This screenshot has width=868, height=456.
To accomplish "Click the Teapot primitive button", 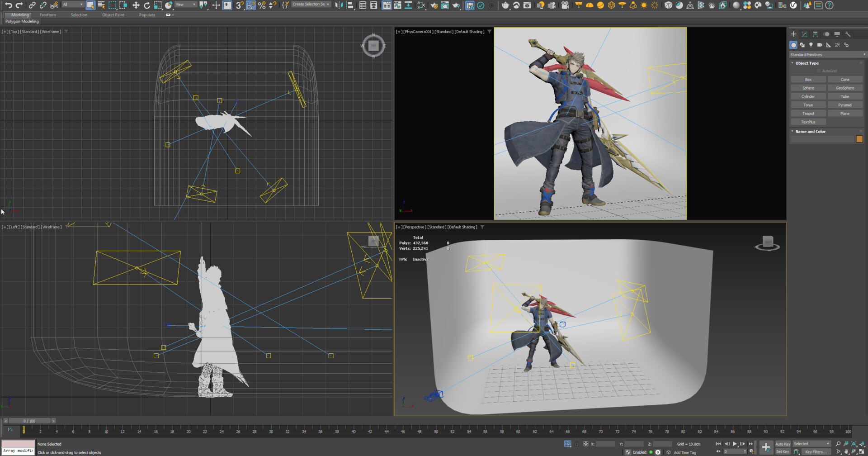I will point(808,114).
